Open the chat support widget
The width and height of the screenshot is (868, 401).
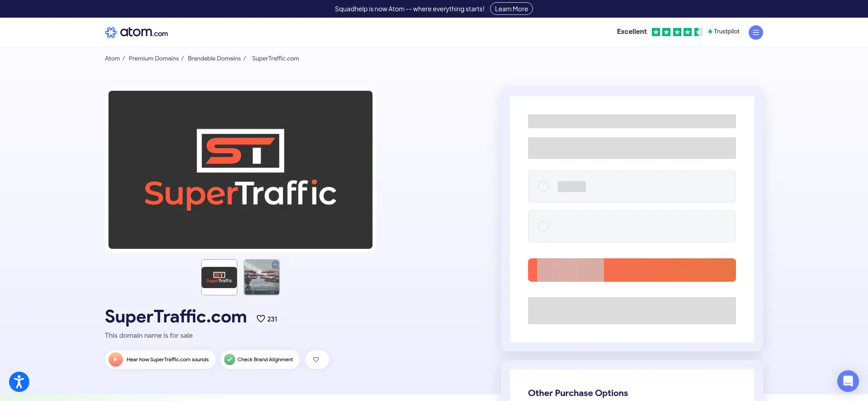(848, 381)
